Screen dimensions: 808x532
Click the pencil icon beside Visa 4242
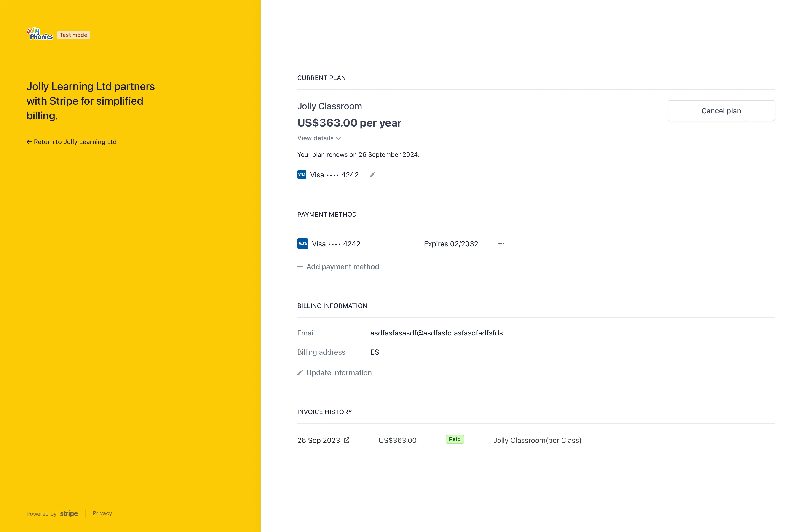(x=372, y=175)
